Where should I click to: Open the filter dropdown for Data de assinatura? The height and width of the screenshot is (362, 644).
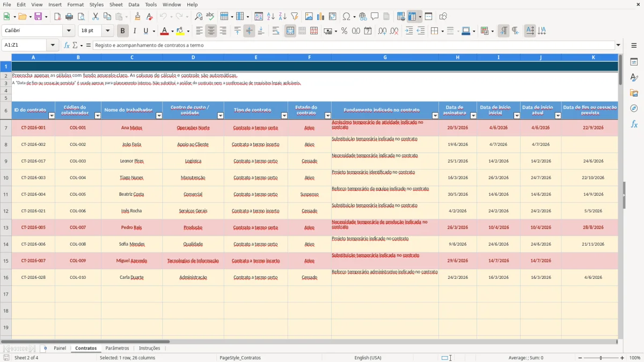(x=473, y=115)
